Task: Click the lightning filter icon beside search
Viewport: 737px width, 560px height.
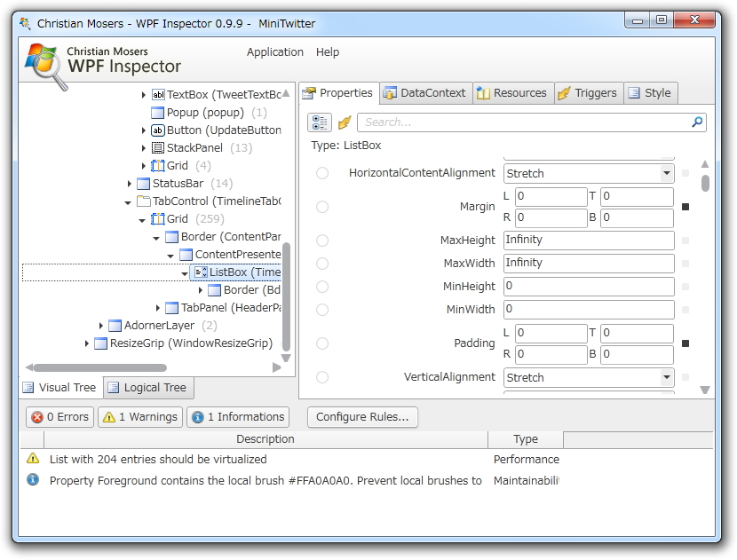Action: click(x=345, y=122)
